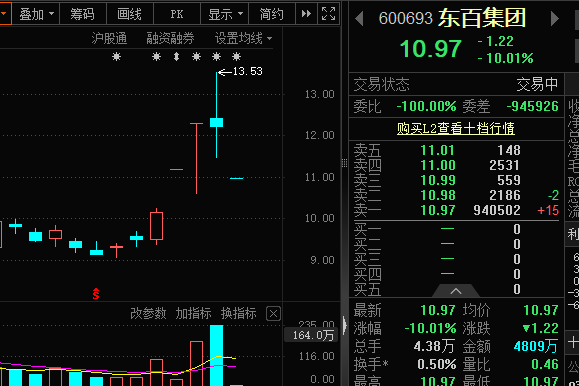This screenshot has height=386, width=579.
Task: Click the 购买L2查看十档行情 link
Action: (456, 128)
